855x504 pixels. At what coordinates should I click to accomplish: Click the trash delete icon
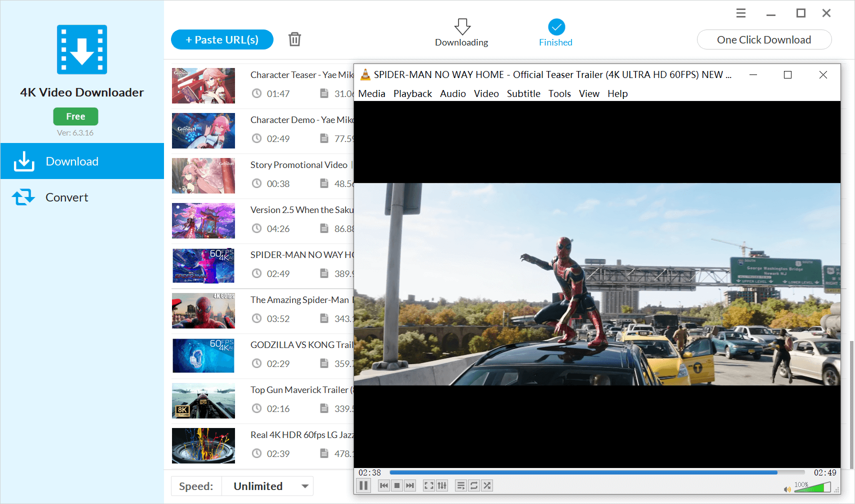pos(294,39)
